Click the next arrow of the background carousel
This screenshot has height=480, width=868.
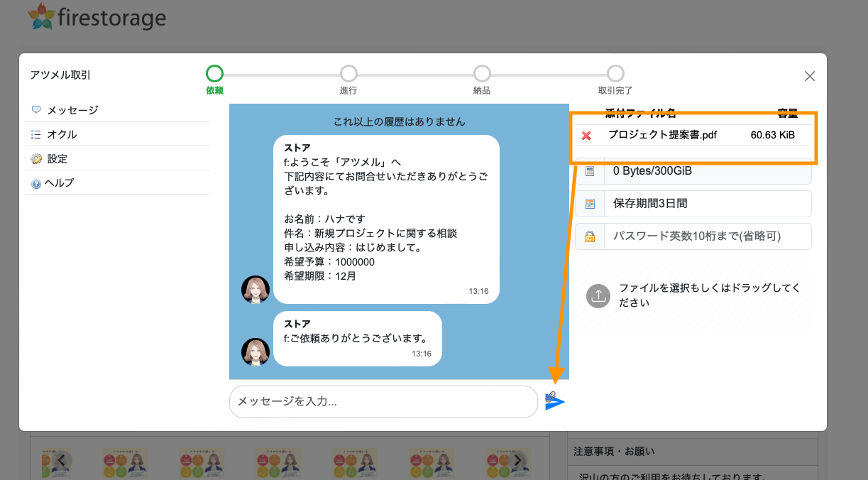coord(518,460)
